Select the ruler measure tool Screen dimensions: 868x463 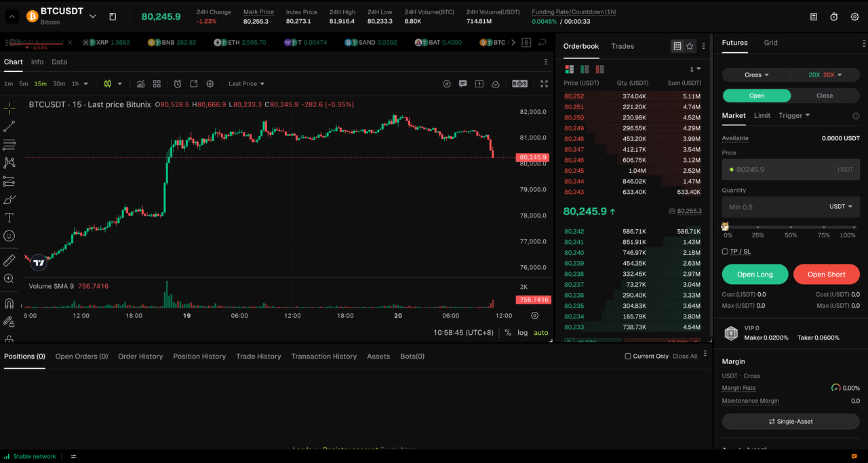pyautogui.click(x=9, y=260)
